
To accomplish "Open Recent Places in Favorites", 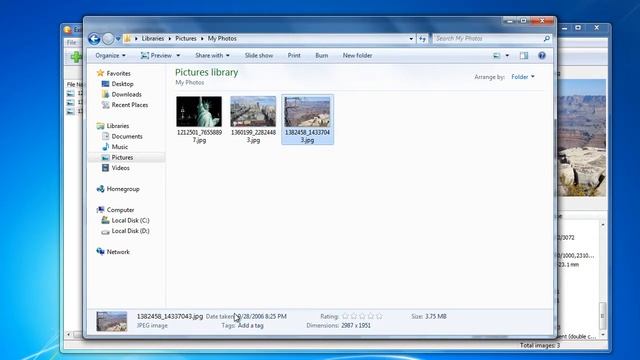I will 130,105.
